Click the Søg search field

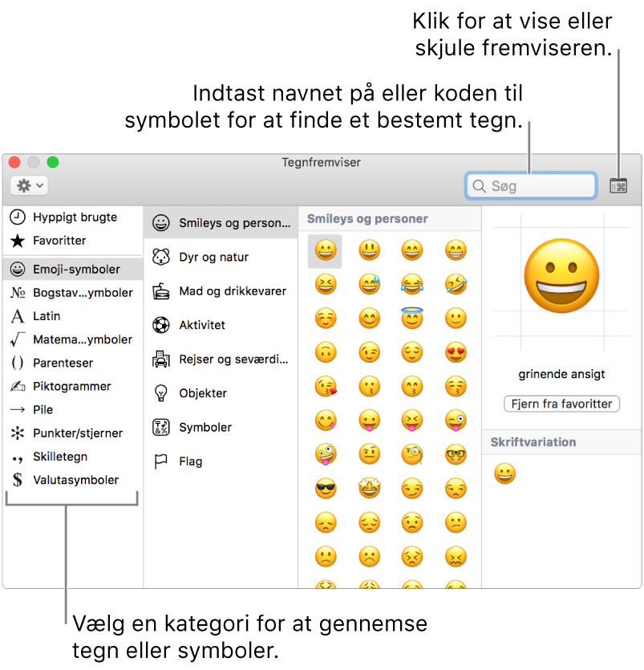[531, 186]
